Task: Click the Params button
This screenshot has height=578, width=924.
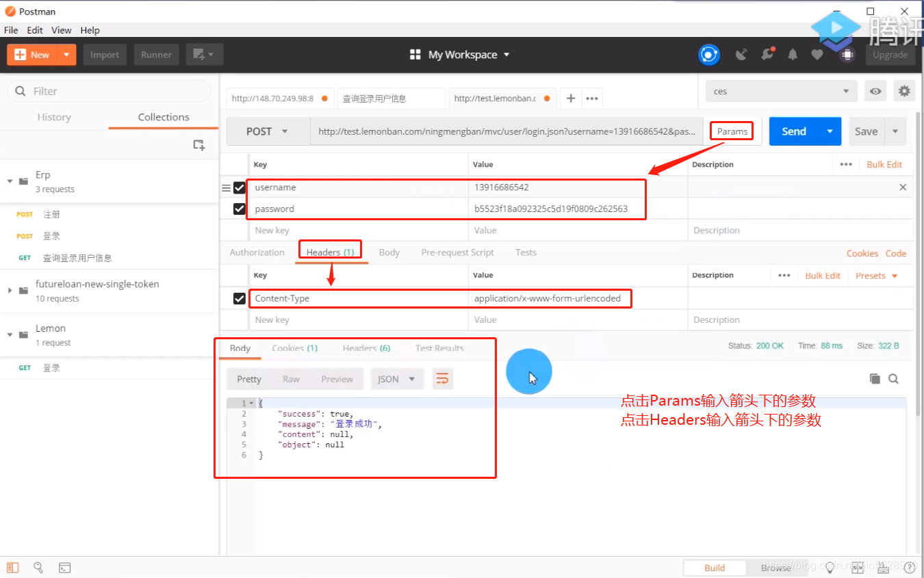Action: (x=732, y=131)
